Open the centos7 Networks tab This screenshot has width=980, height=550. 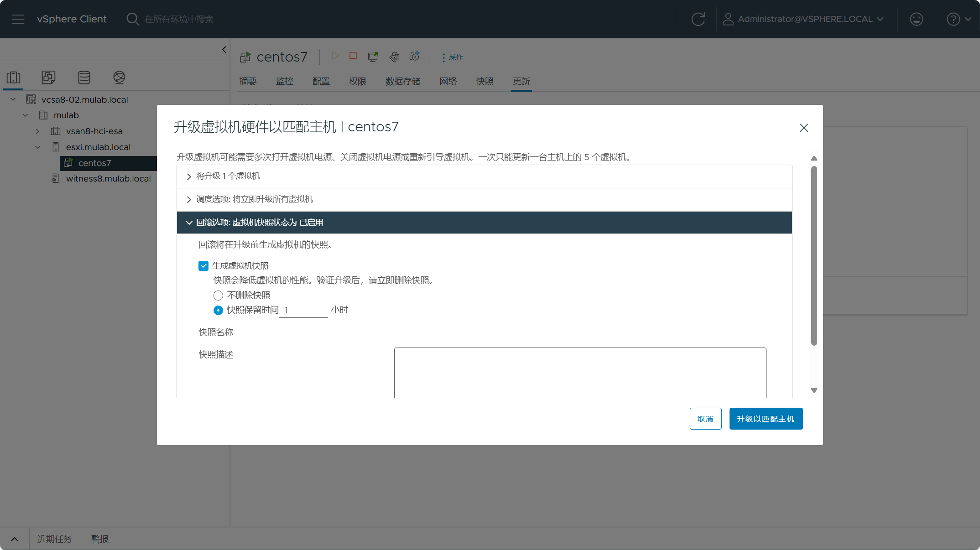[x=448, y=81]
